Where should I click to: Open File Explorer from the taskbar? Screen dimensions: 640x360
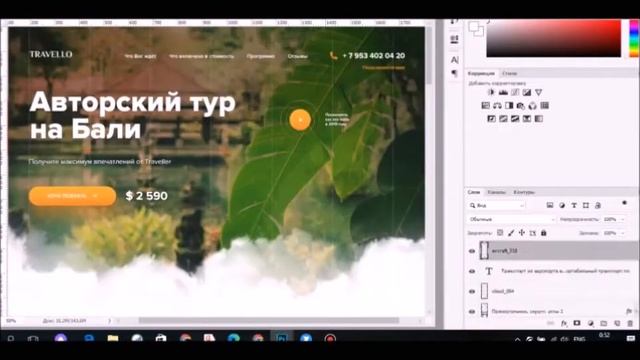[113, 338]
